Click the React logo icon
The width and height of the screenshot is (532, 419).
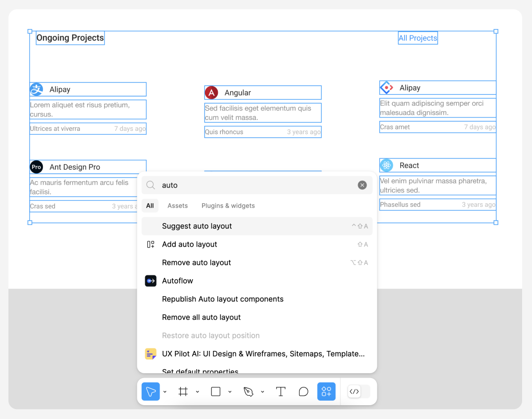pos(386,165)
